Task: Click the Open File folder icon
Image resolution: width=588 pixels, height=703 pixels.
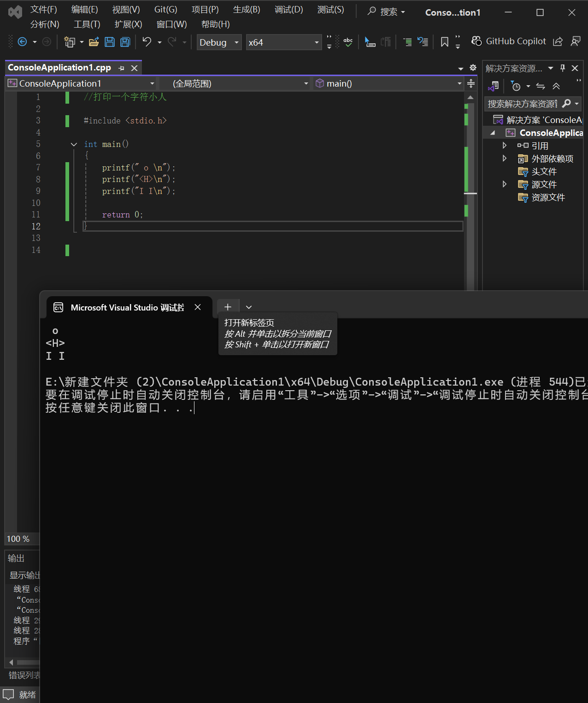Action: pyautogui.click(x=94, y=42)
